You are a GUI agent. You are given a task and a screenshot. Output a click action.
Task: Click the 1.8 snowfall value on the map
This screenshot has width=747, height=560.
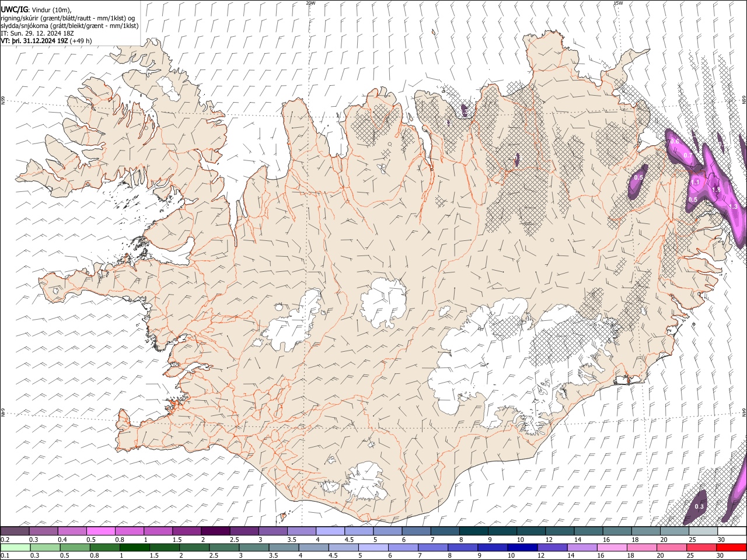click(x=716, y=190)
